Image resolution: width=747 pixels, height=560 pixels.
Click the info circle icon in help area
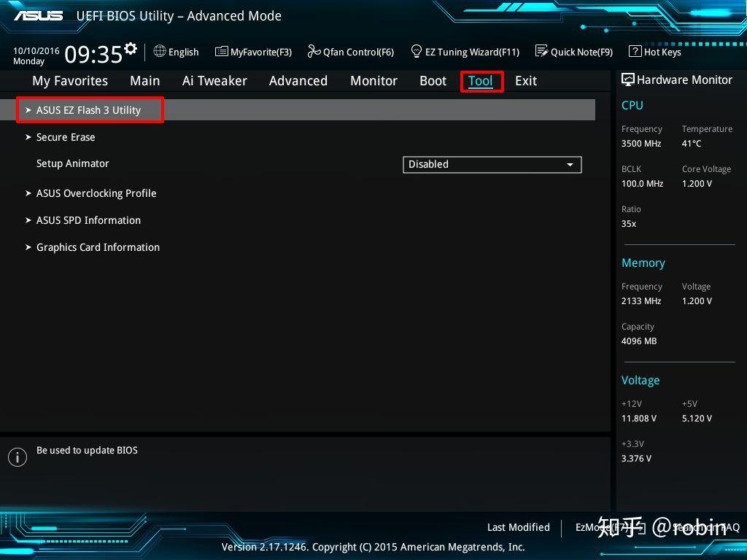point(18,457)
